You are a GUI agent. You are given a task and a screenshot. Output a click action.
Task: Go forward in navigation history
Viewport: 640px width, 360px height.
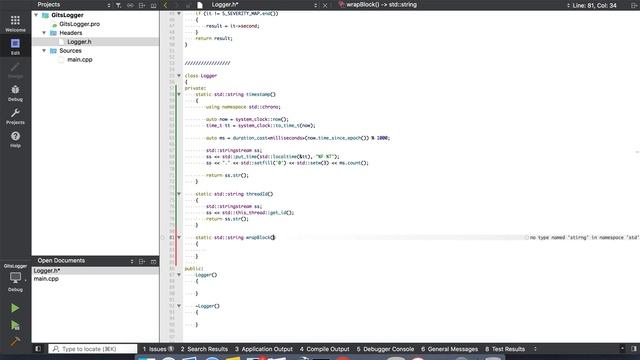tap(176, 5)
